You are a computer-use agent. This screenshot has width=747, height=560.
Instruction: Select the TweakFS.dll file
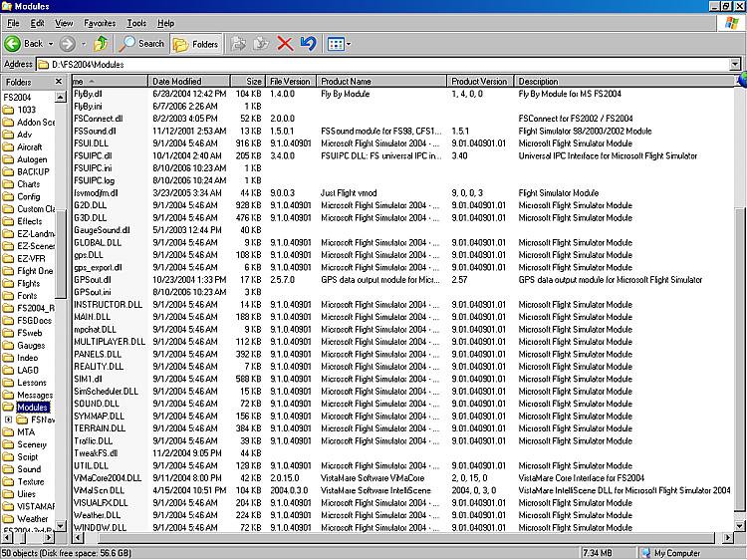[x=96, y=452]
